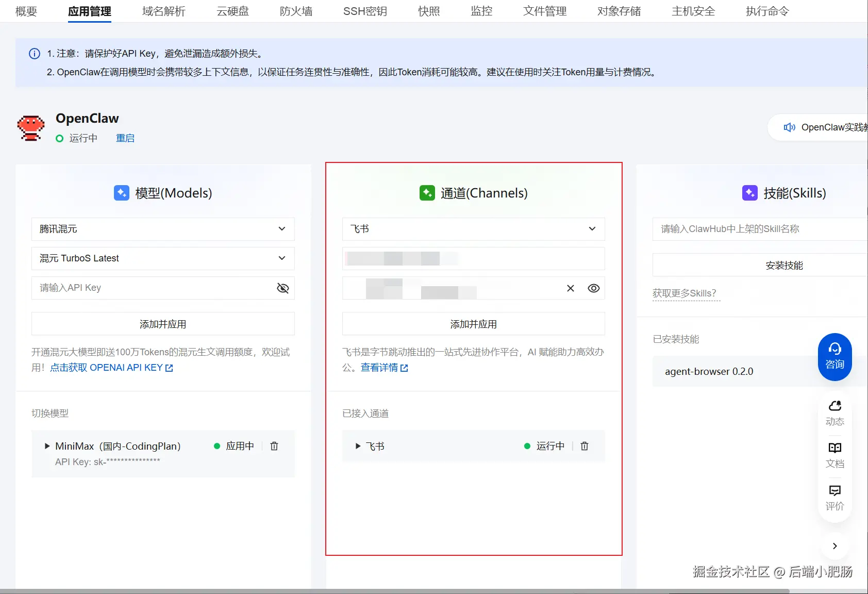Open the 域名解析 tab

[164, 11]
